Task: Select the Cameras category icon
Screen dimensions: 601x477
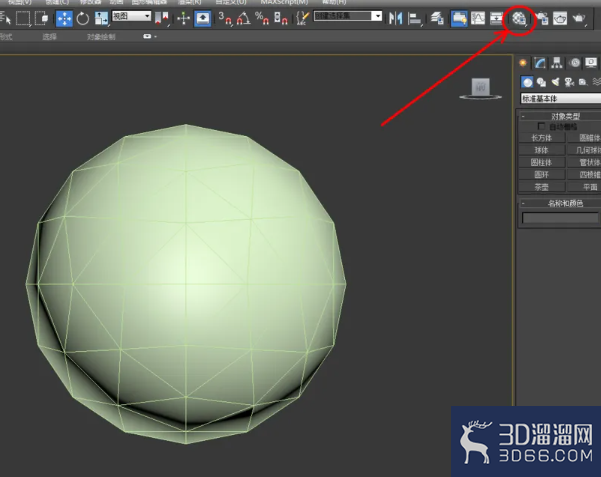Action: point(569,82)
